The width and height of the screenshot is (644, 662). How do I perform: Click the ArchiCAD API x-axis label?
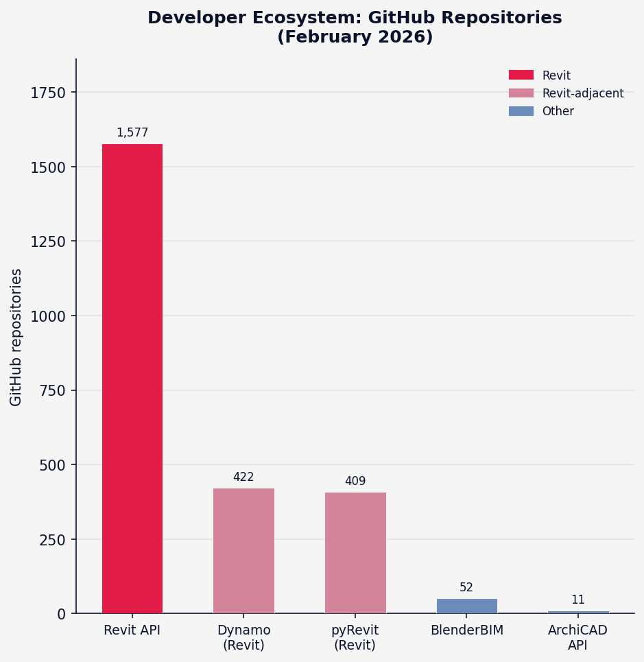[577, 637]
